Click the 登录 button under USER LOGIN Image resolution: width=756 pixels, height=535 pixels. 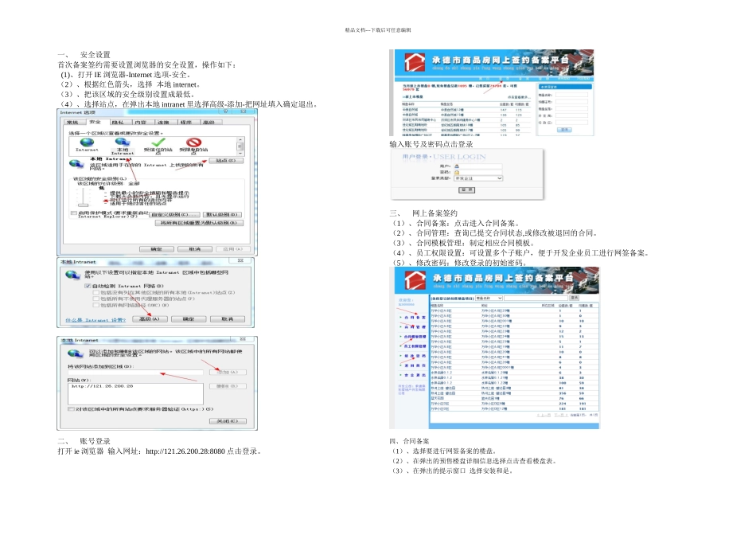pos(466,190)
